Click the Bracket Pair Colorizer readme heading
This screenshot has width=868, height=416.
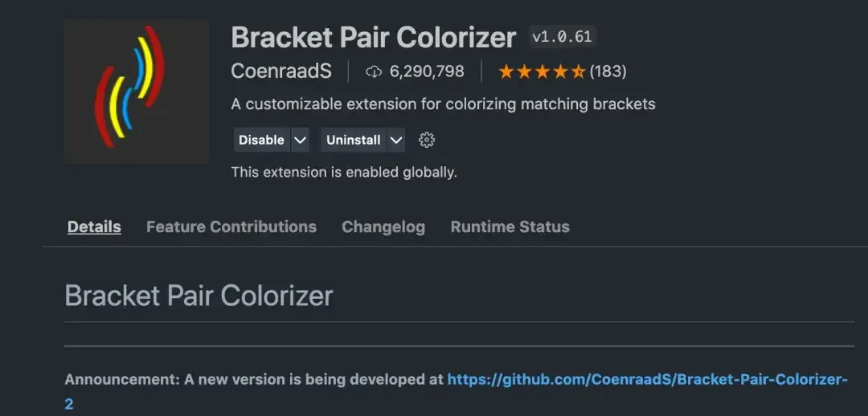199,296
